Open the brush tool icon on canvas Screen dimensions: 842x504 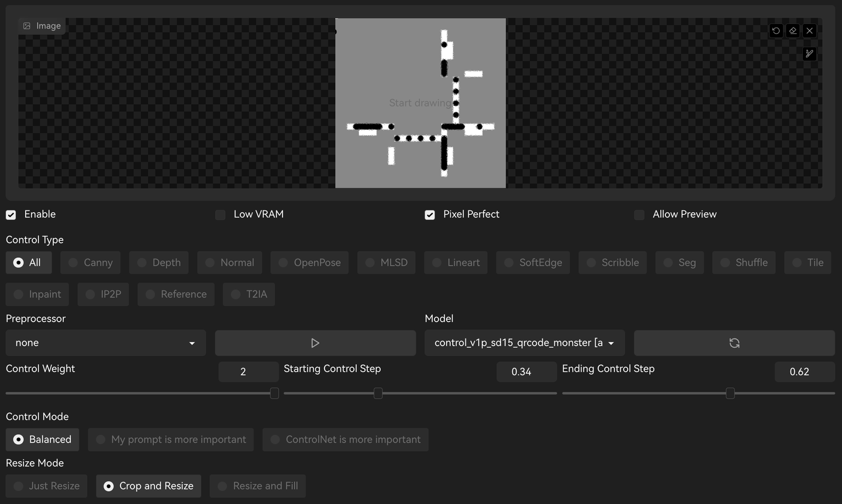(809, 54)
